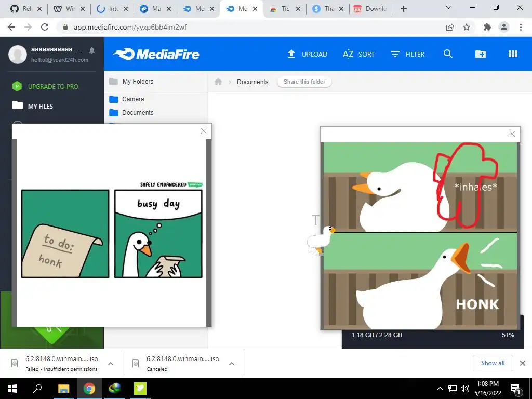
Task: Select My Folders root item
Action: tap(131, 82)
